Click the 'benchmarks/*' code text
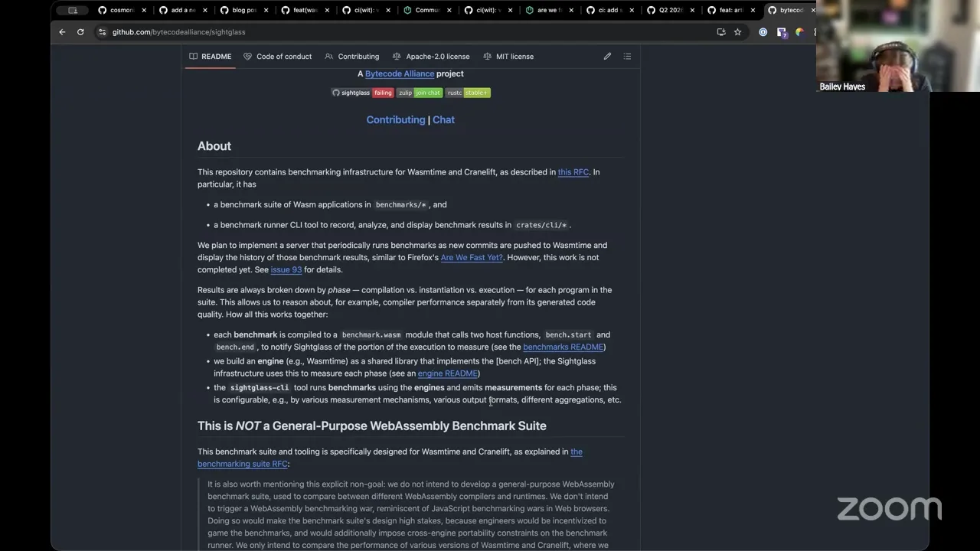Image resolution: width=980 pixels, height=551 pixels. point(400,205)
